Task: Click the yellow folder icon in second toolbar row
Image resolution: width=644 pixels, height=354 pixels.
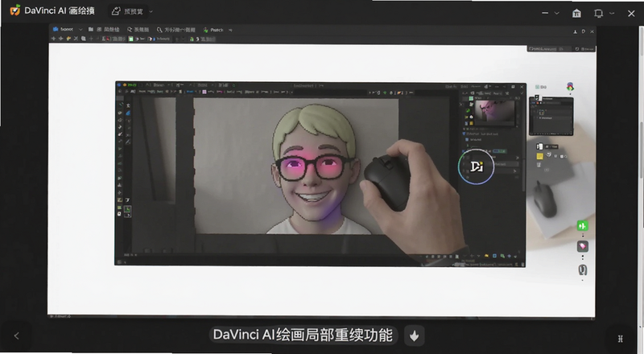Action: (x=68, y=39)
